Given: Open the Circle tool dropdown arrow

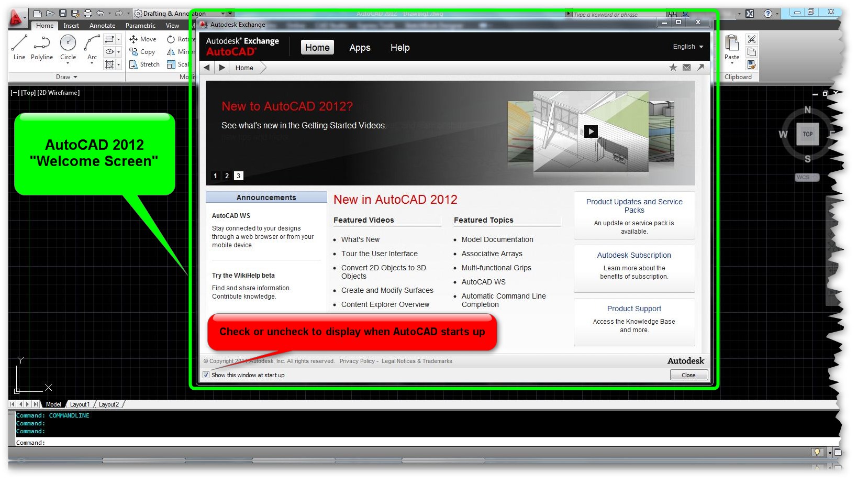Looking at the screenshot, I should pos(68,62).
